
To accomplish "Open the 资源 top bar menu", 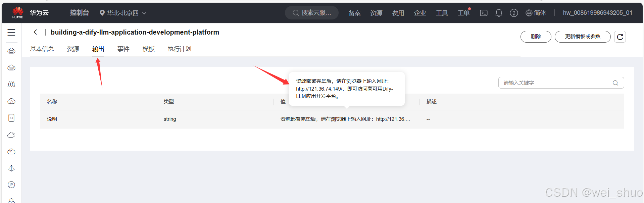I will (376, 13).
